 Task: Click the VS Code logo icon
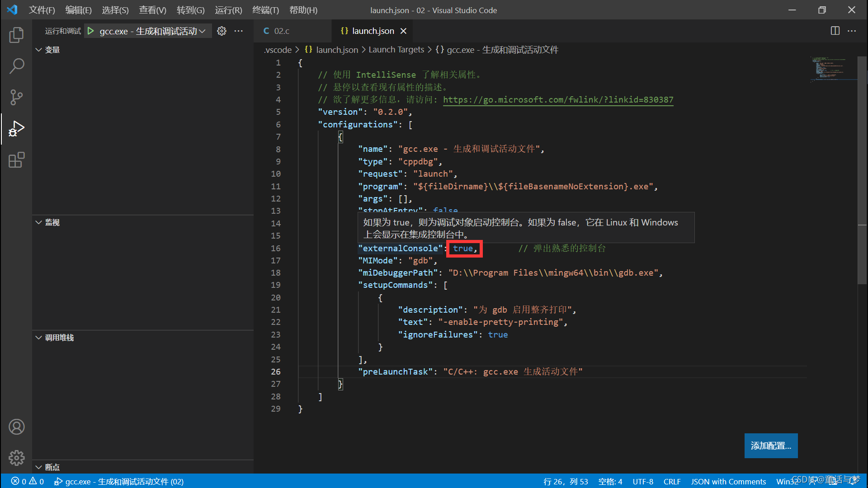pos(12,9)
